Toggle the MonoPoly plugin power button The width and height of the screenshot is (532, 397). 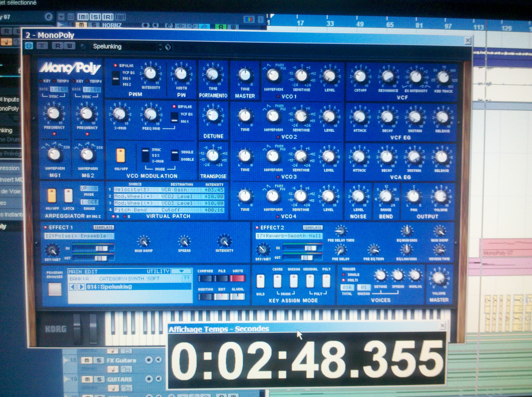(29, 46)
